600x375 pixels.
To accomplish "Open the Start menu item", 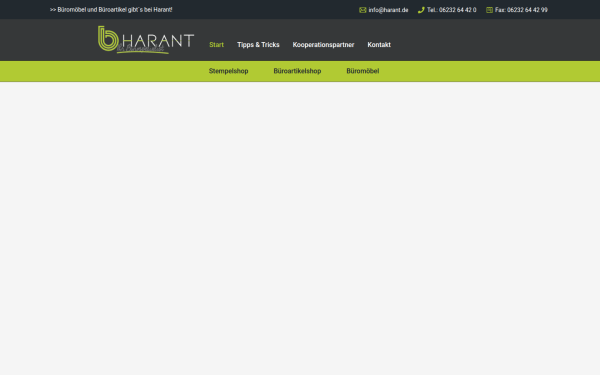I will [216, 45].
